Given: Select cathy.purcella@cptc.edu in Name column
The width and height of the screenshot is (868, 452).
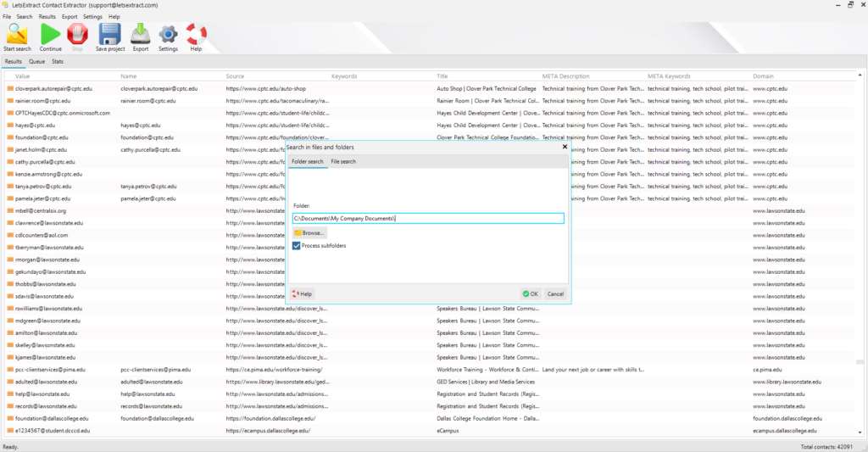Looking at the screenshot, I should pos(151,149).
